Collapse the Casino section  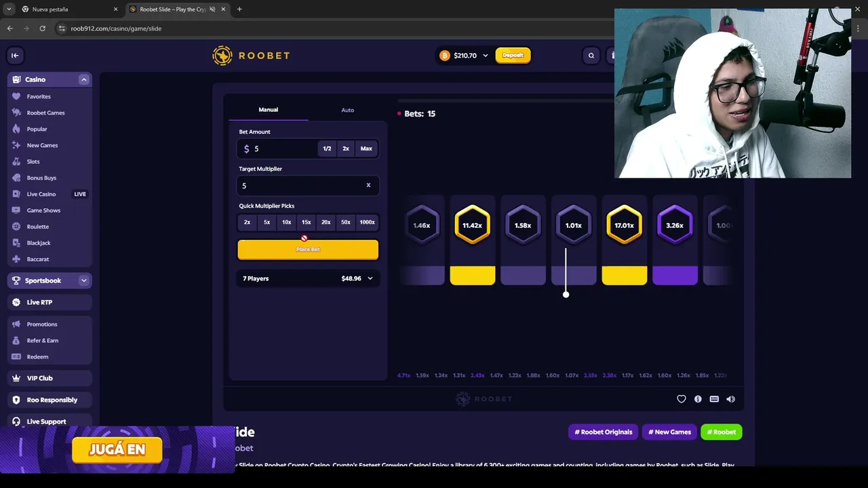coord(84,79)
